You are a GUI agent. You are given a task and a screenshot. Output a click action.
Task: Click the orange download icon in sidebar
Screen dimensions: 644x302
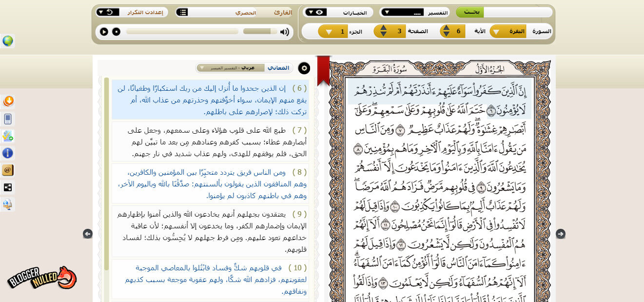pyautogui.click(x=8, y=101)
